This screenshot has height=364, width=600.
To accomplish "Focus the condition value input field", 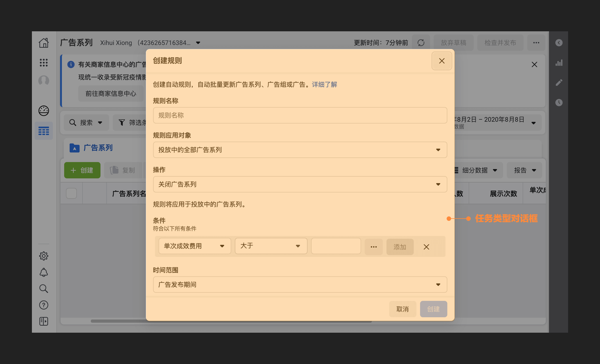I will click(336, 246).
